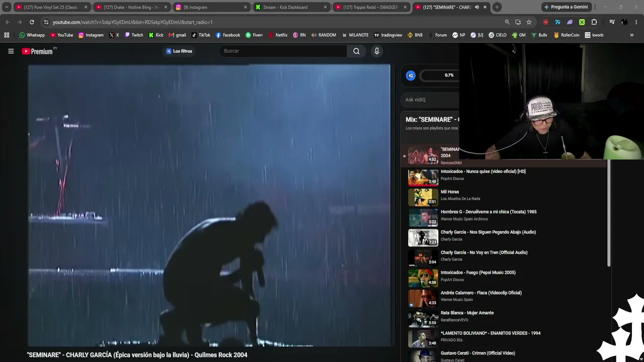Open the purple ghost extension

pos(570,22)
